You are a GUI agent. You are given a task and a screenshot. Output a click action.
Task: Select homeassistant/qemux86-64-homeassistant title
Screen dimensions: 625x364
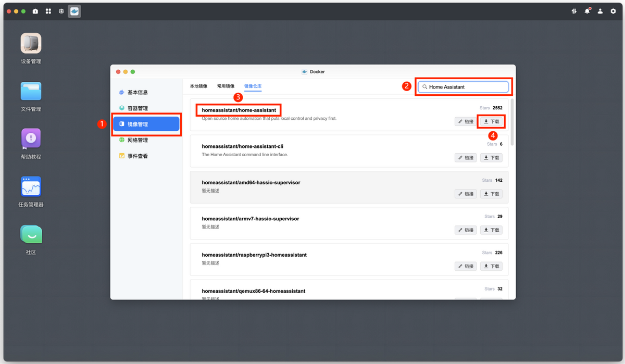tap(253, 291)
